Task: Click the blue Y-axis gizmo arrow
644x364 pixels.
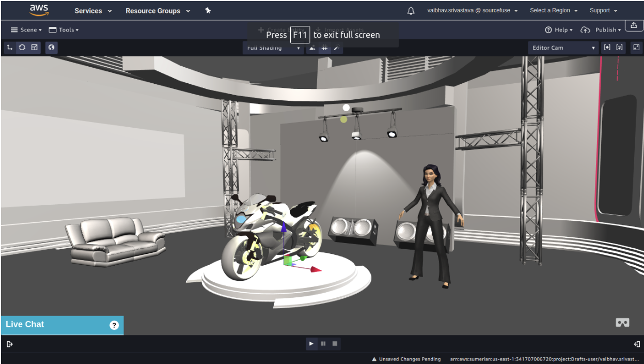Action: [283, 227]
